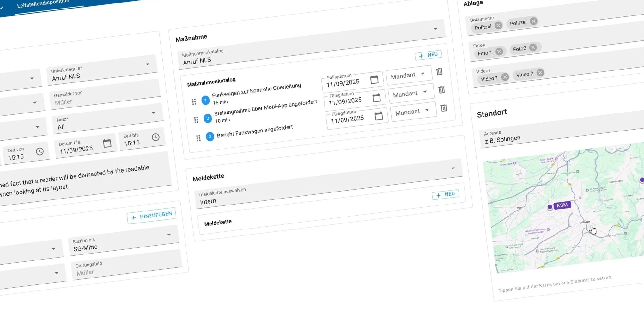Switch to Leitstellendisposition tab

43,3
